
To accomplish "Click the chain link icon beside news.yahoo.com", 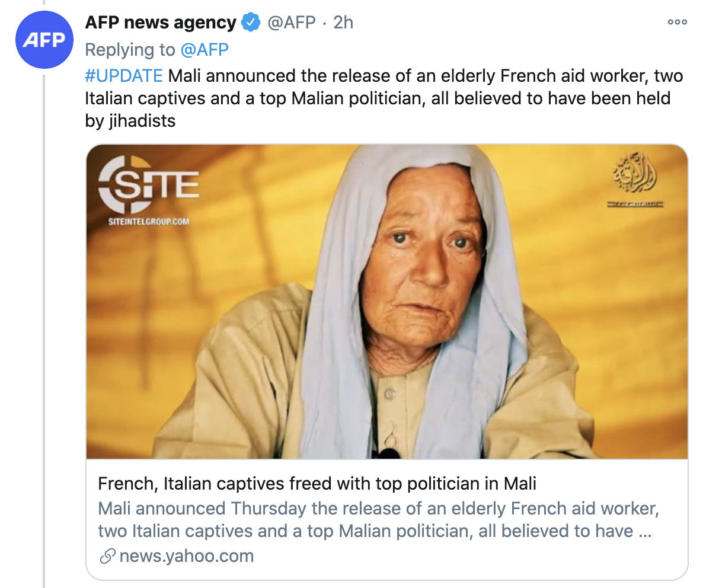I will [x=107, y=556].
